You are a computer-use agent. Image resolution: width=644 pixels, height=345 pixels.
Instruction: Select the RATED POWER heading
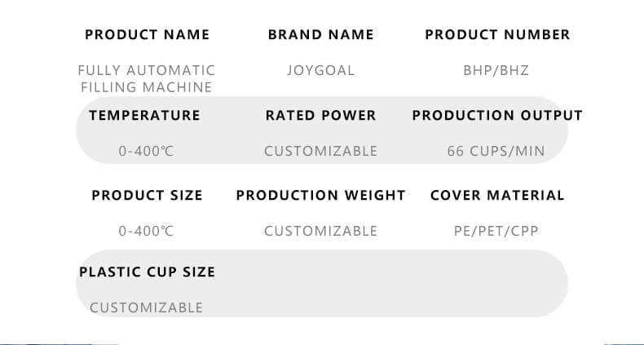coord(320,115)
